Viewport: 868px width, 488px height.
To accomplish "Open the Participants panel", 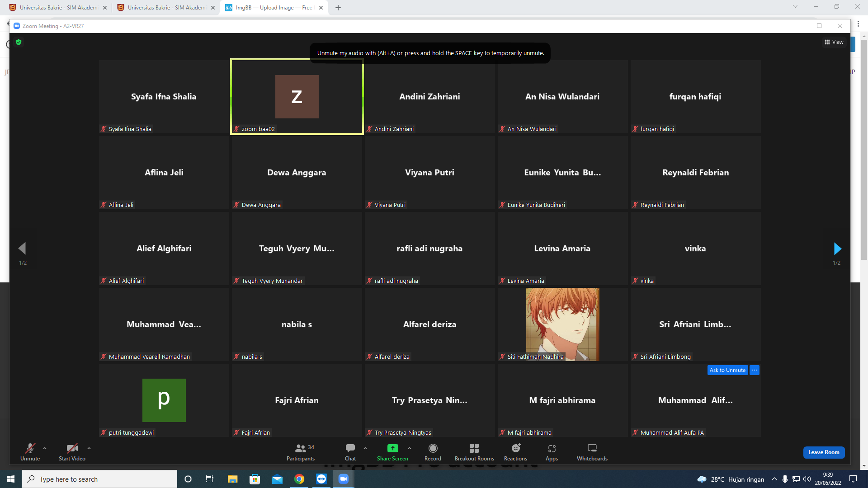I will pyautogui.click(x=301, y=452).
